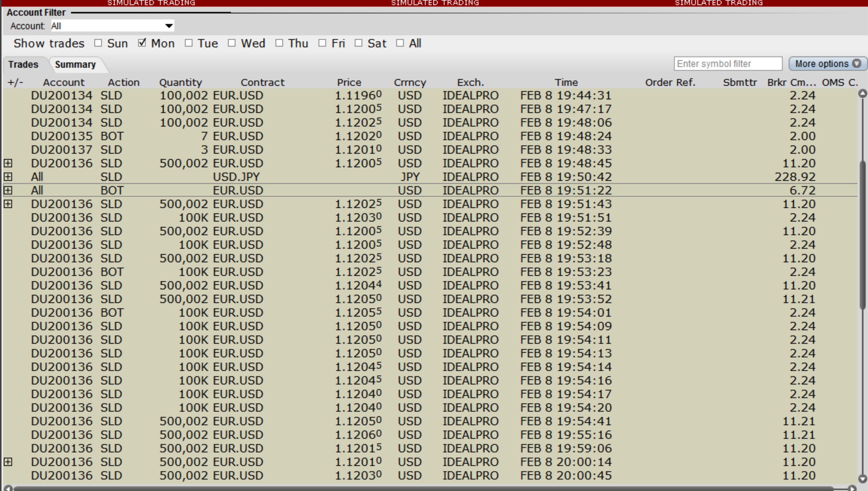Click the +/- column header
Viewport: 868px width, 491px height.
15,82
